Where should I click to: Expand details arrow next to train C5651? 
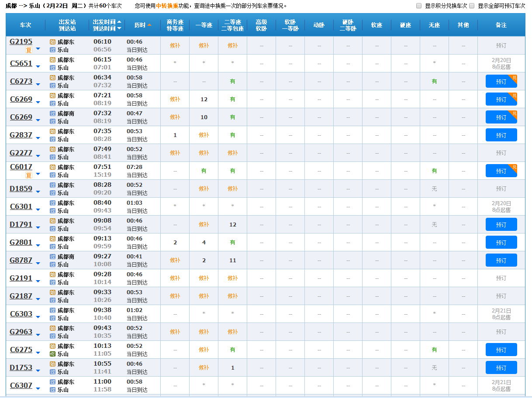[x=38, y=67]
